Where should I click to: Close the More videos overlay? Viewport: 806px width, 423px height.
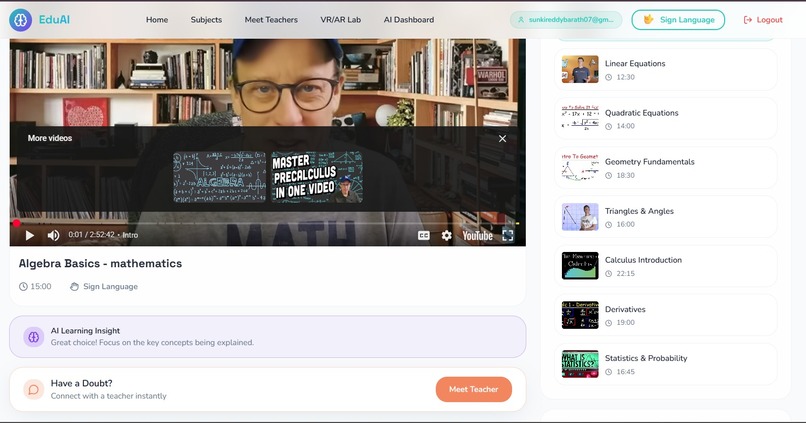click(502, 139)
